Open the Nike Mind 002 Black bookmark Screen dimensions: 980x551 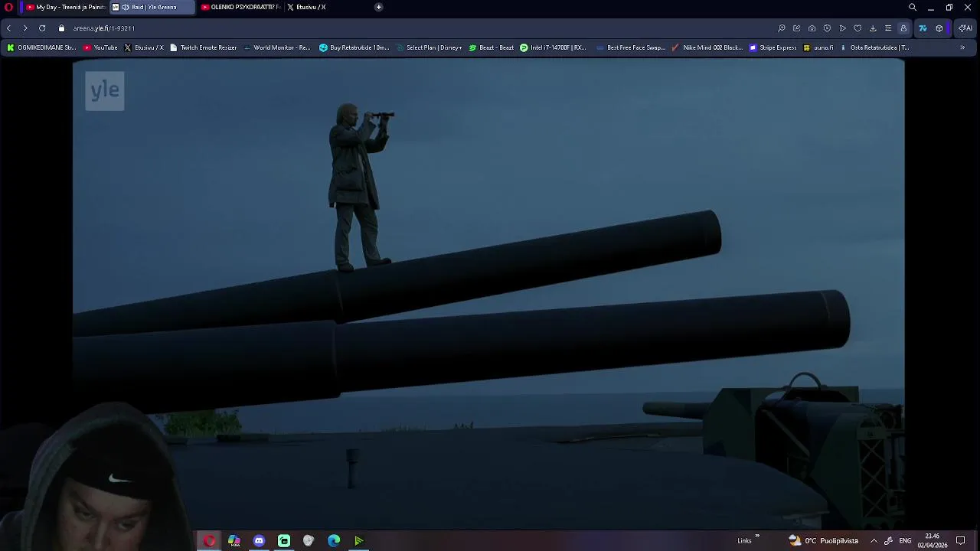pos(707,47)
